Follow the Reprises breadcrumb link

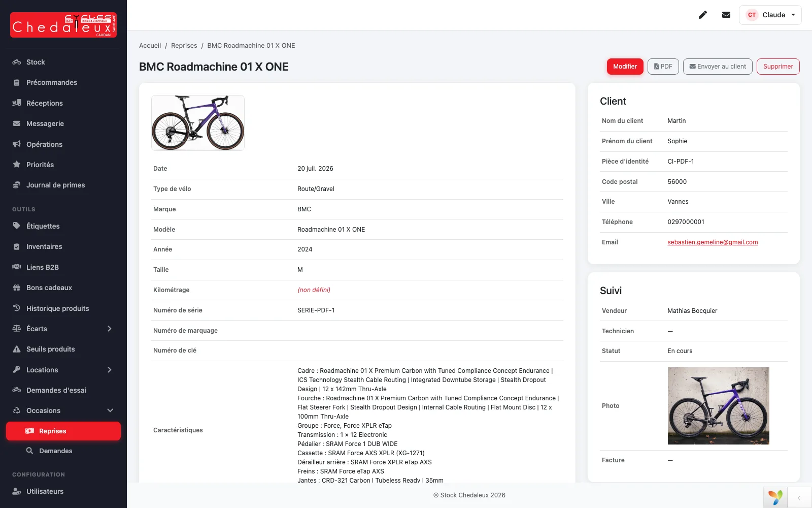tap(184, 46)
